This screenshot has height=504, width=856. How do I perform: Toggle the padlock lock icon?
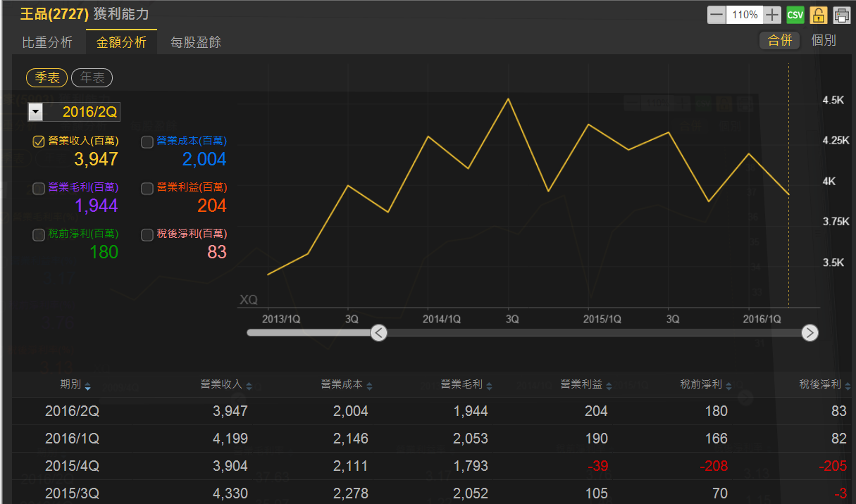coord(818,15)
